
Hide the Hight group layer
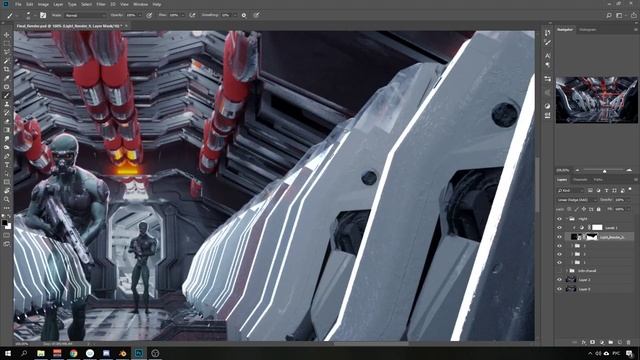560,219
